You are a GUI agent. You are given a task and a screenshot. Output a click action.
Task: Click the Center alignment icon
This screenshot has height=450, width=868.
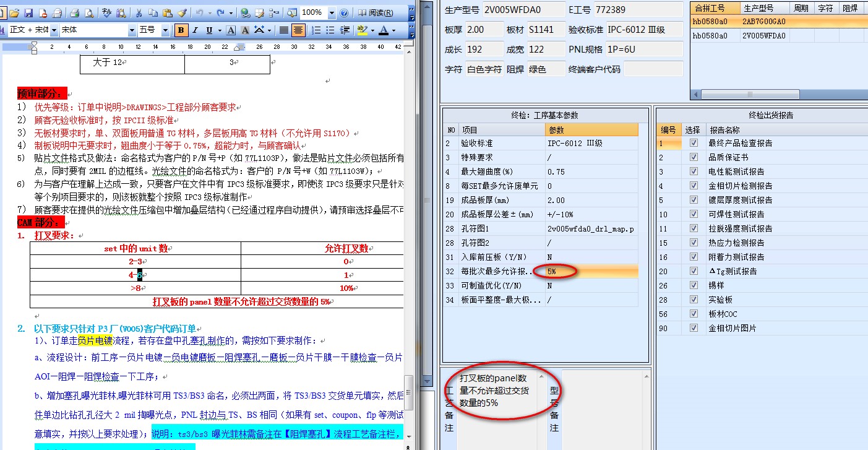click(298, 30)
